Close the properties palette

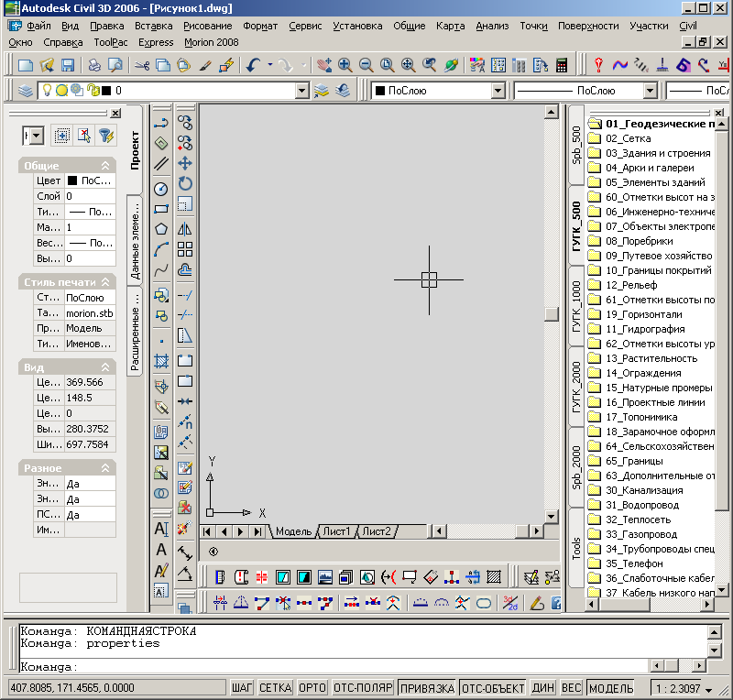[x=115, y=114]
